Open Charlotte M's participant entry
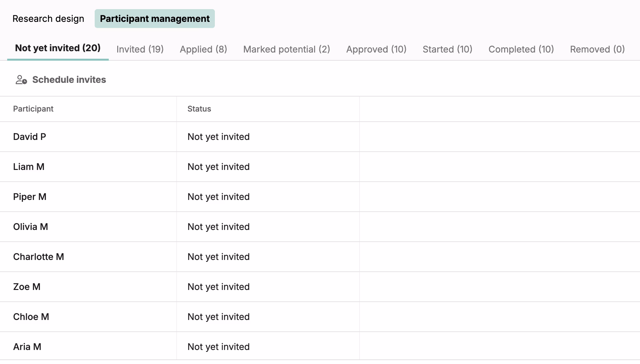 pos(39,257)
